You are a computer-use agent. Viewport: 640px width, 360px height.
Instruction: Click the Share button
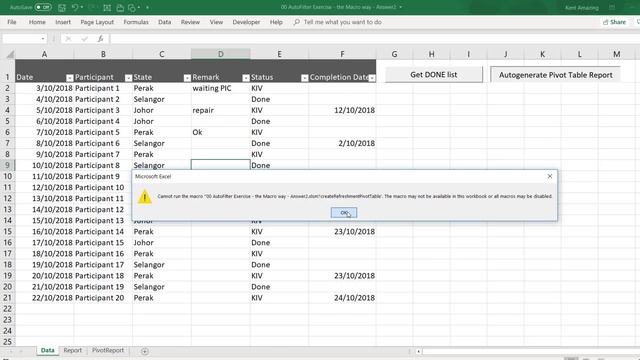(614, 22)
